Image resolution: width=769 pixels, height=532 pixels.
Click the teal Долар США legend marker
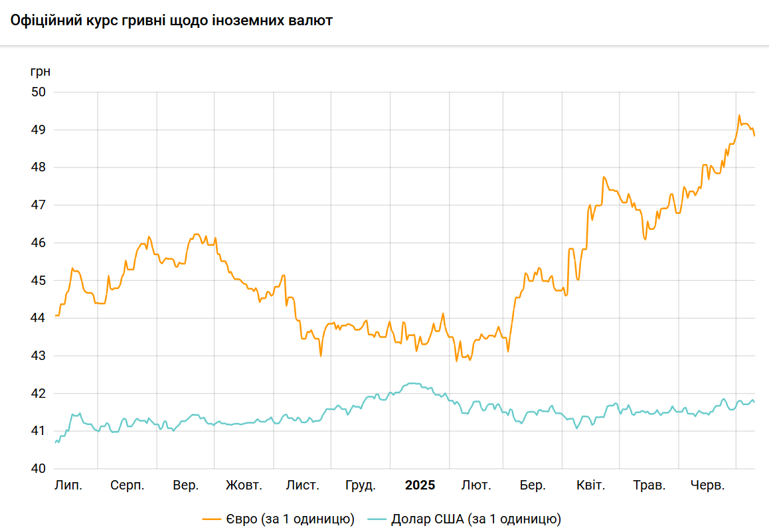tap(377, 518)
